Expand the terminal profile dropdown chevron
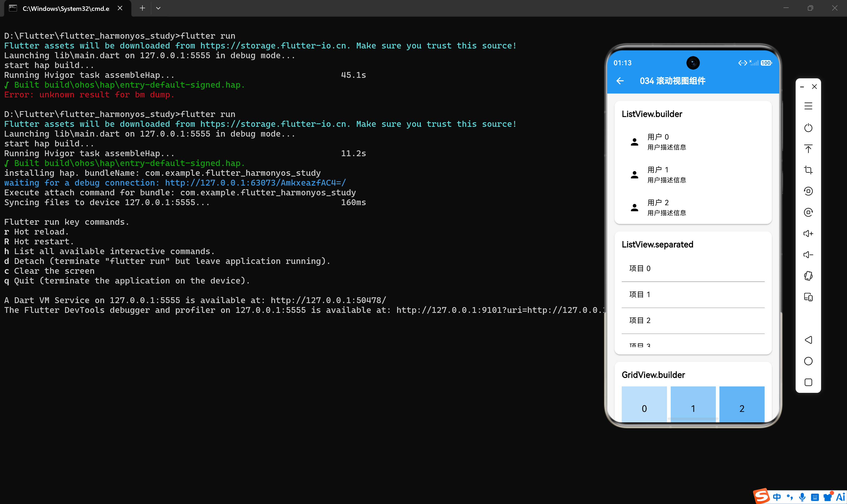This screenshot has width=847, height=504. [158, 8]
